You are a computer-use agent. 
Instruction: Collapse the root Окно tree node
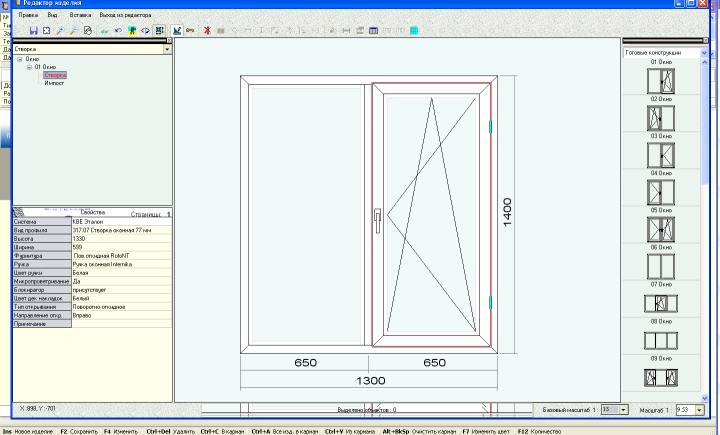pos(20,59)
